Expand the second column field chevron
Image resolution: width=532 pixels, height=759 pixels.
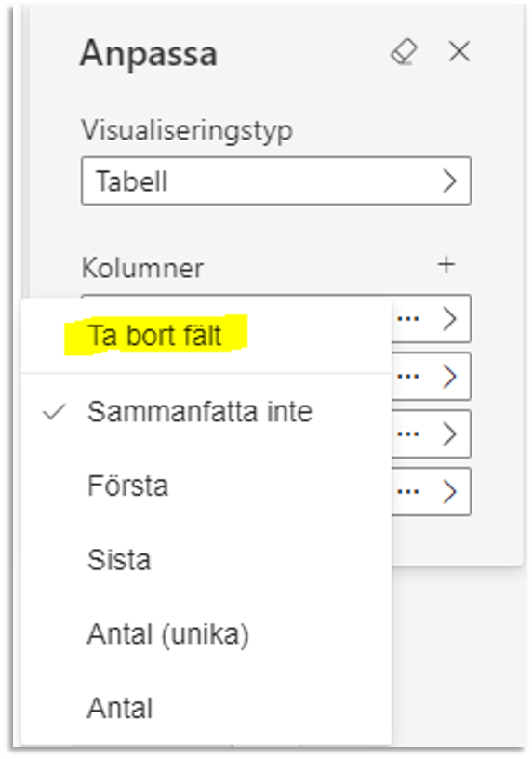[x=450, y=376]
